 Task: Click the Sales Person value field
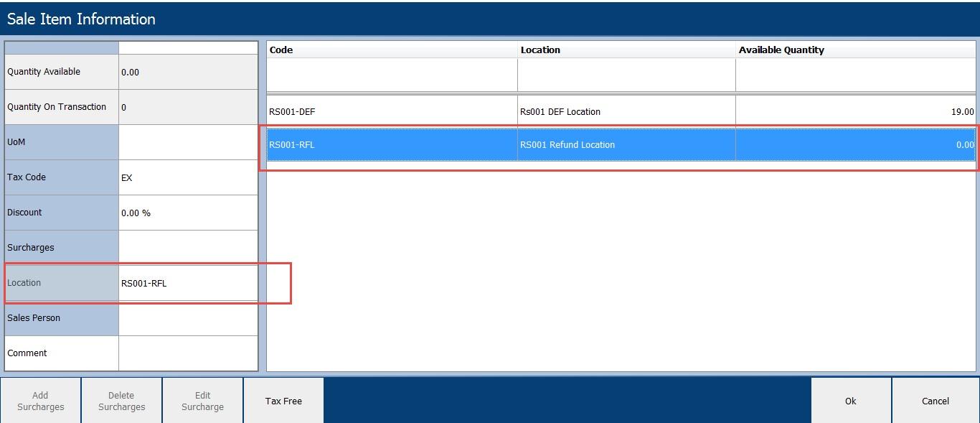pyautogui.click(x=188, y=318)
